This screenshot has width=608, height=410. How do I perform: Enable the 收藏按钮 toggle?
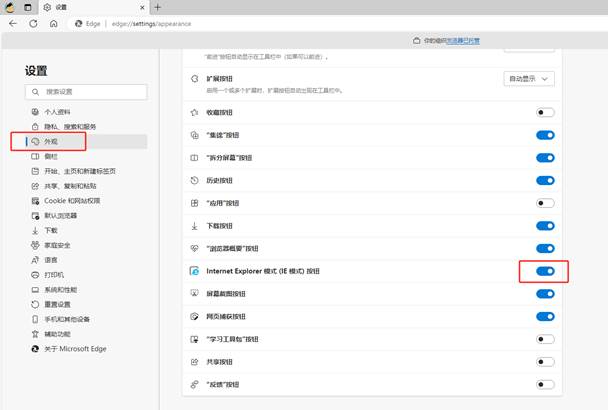[x=545, y=112]
